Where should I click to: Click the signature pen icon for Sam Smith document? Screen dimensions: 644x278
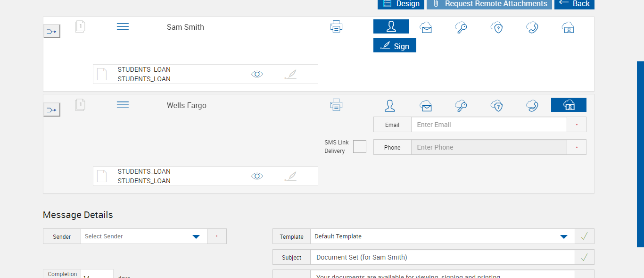pos(291,74)
